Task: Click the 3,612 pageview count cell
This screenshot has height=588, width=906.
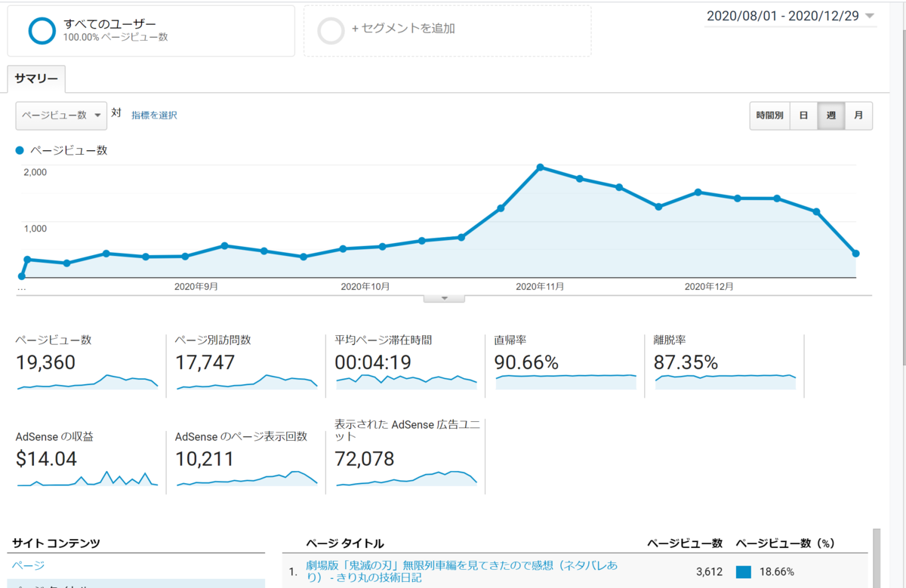Action: click(x=708, y=571)
